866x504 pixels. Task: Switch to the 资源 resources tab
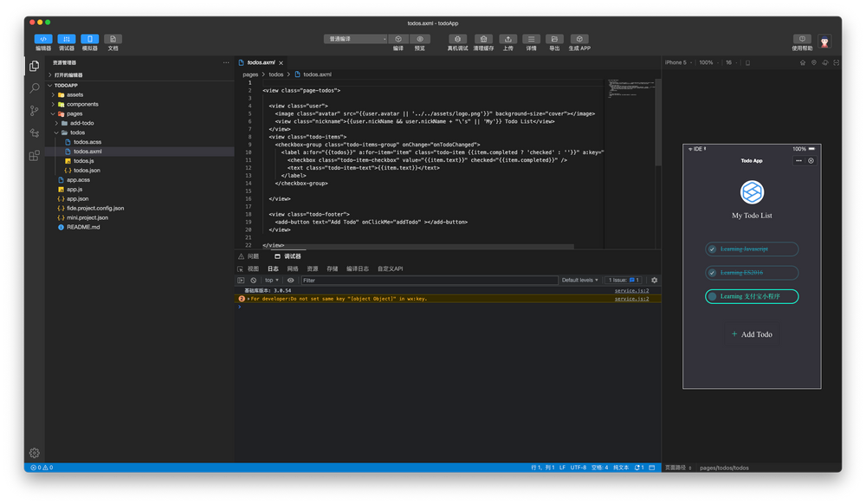click(313, 268)
